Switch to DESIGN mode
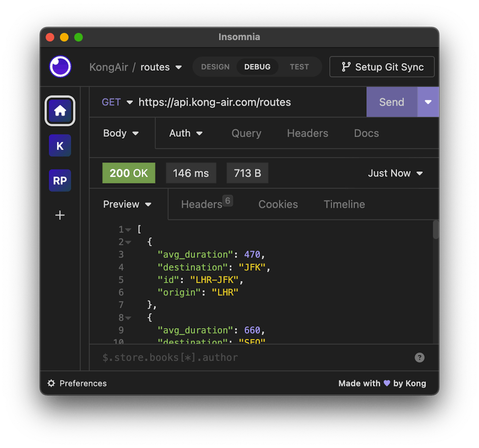 point(215,67)
